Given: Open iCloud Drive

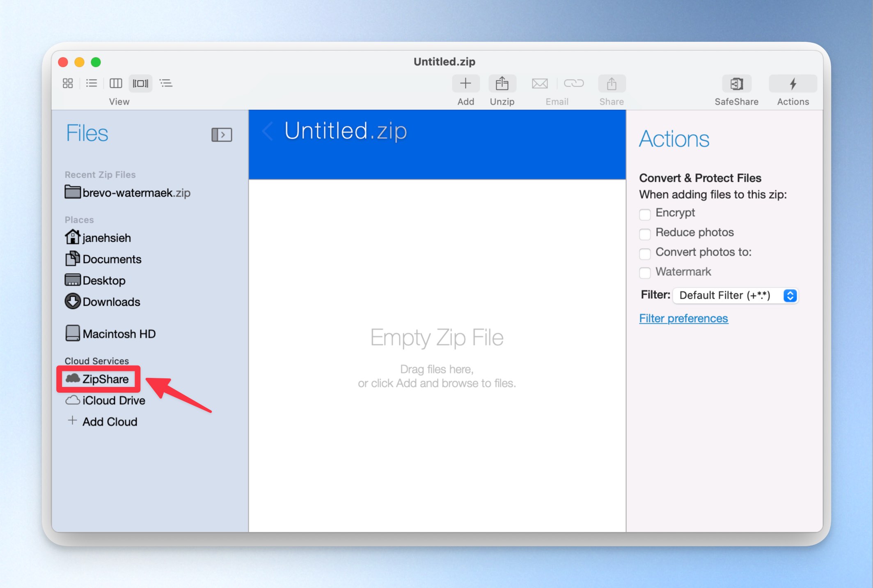Looking at the screenshot, I should coord(105,400).
